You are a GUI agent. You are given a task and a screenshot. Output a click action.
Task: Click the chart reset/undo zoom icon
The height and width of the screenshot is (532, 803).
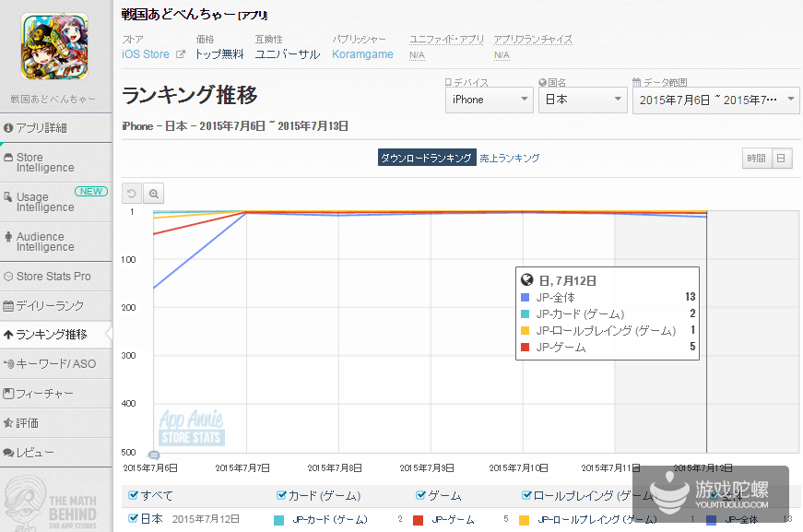coord(132,194)
